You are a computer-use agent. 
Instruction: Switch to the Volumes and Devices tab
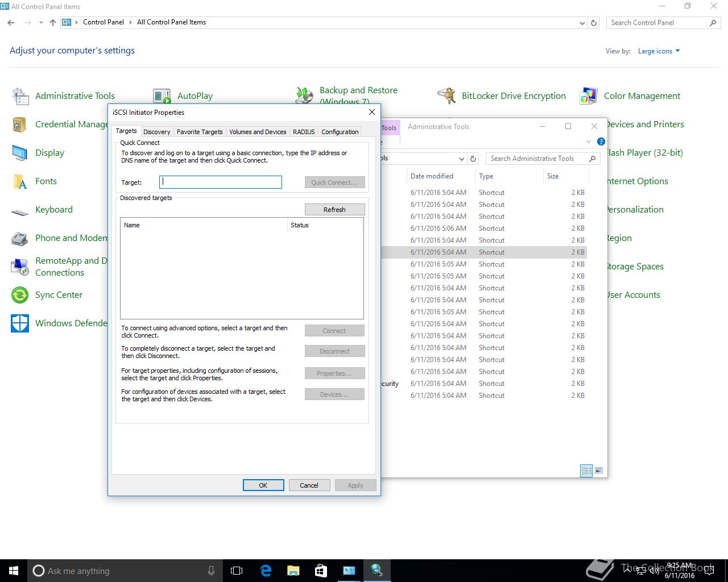[x=258, y=132]
